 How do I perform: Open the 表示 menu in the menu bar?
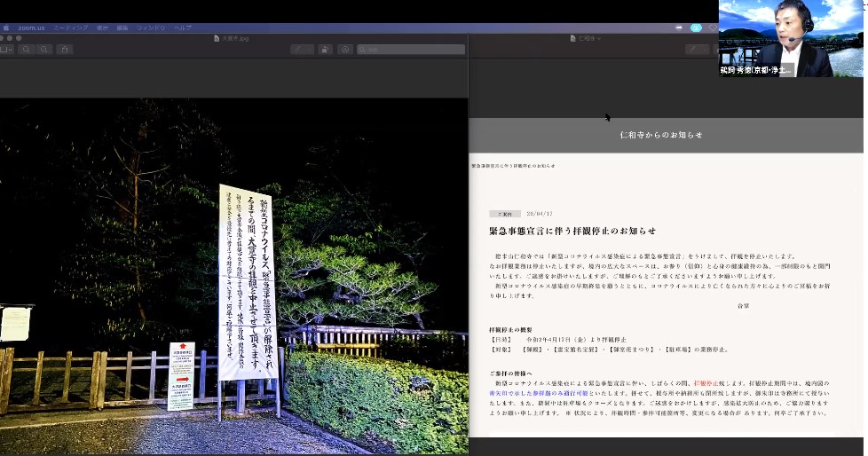click(x=102, y=28)
